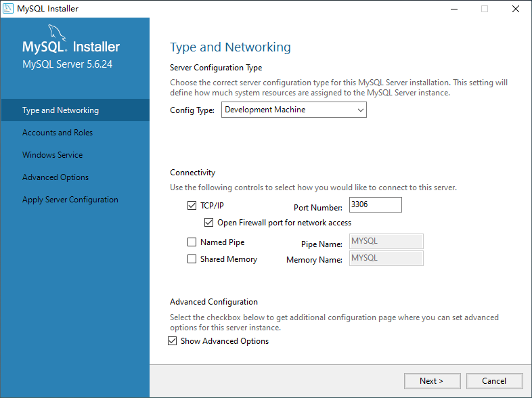Select Type and Networking step
532x398 pixels.
point(75,110)
